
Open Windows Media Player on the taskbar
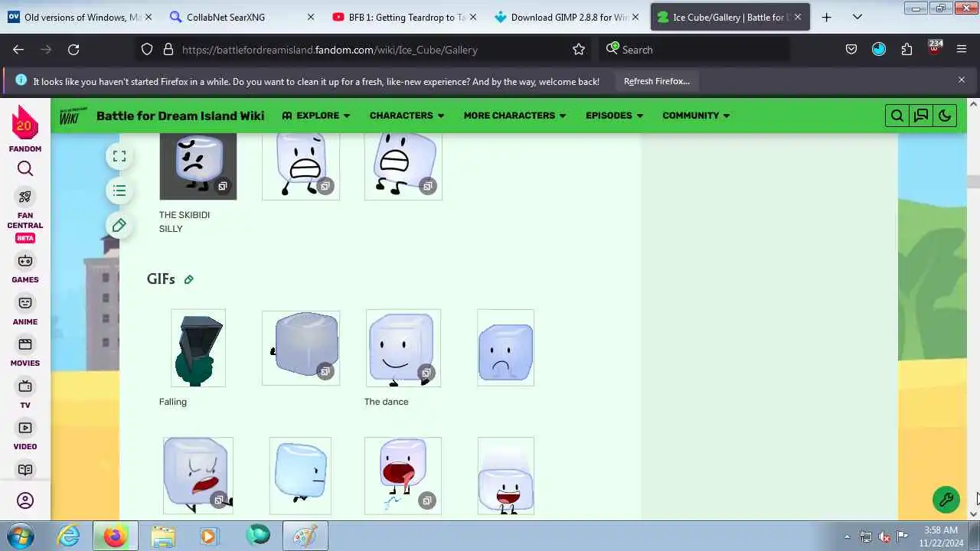[209, 536]
